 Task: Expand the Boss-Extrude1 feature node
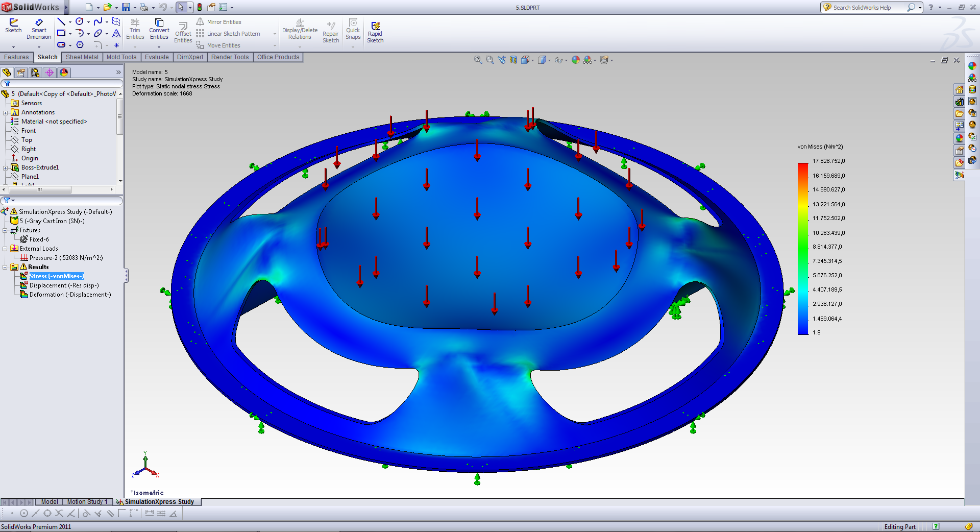(x=6, y=167)
